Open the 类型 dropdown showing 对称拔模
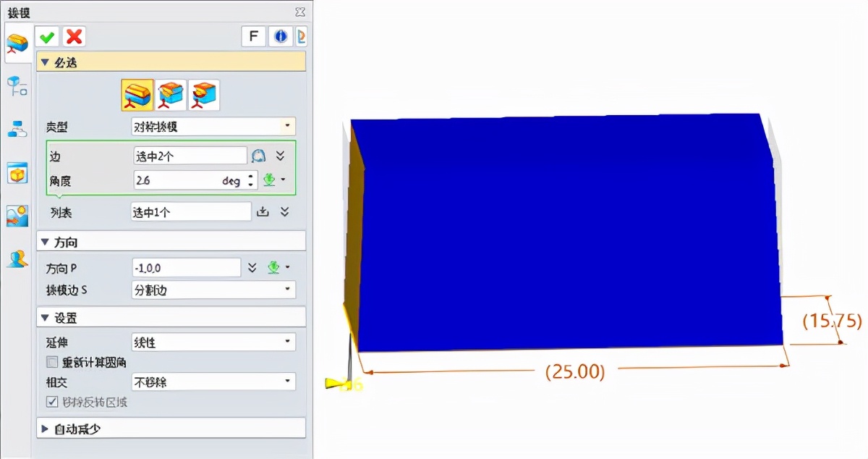The width and height of the screenshot is (868, 459). 213,127
